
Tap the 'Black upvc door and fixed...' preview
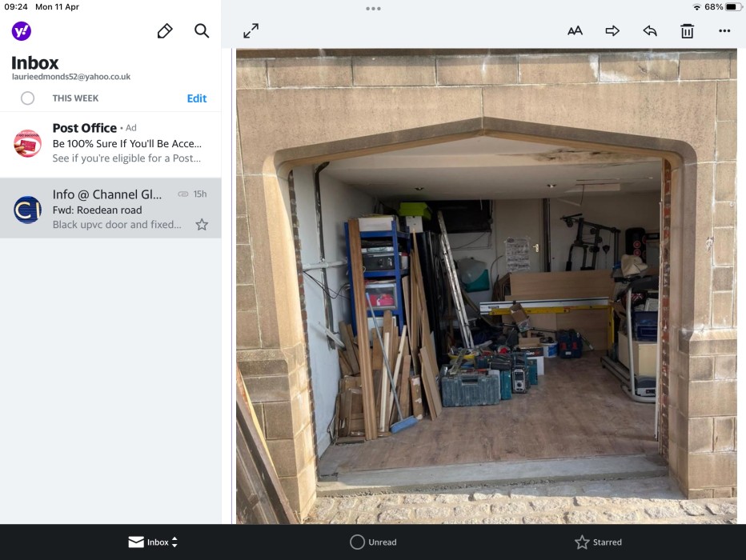click(x=117, y=224)
